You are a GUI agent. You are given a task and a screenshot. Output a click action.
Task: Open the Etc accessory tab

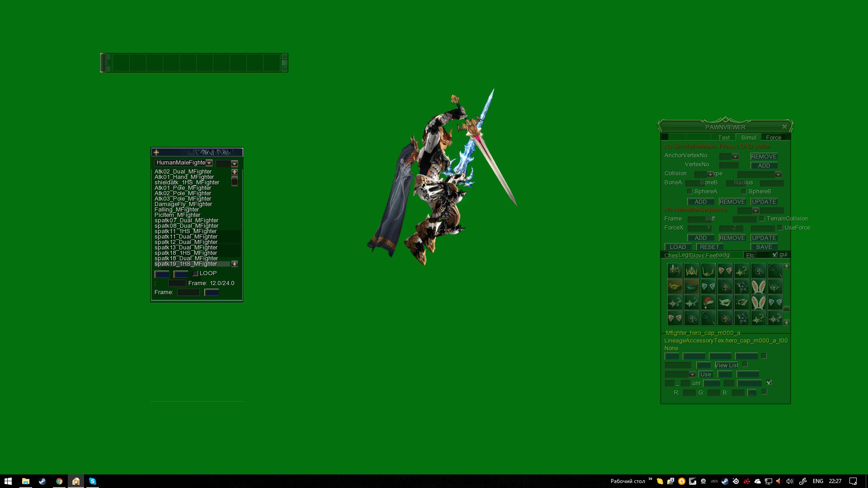pyautogui.click(x=750, y=255)
